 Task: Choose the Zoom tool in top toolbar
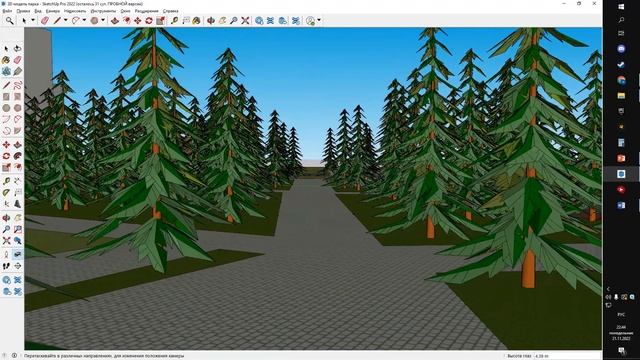pyautogui.click(x=234, y=20)
